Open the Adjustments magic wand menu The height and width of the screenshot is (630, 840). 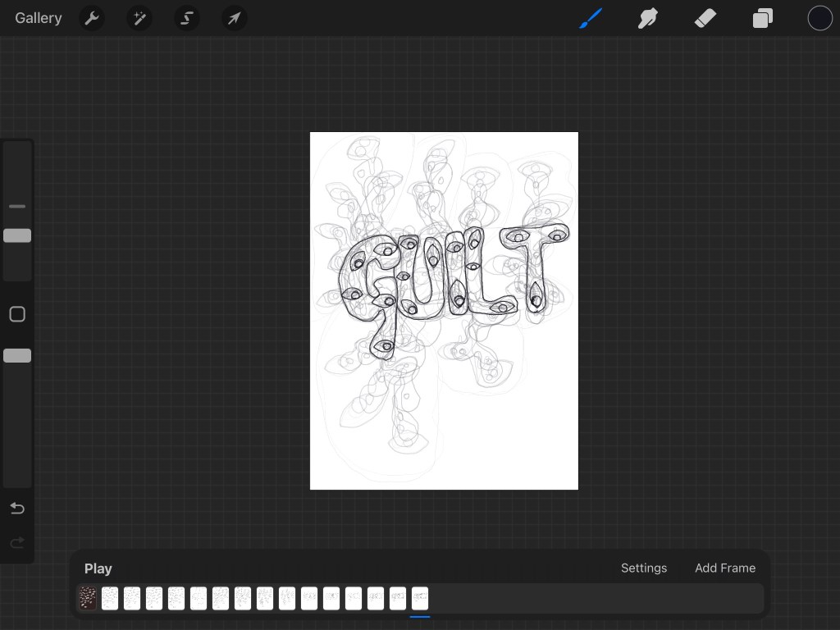click(139, 18)
